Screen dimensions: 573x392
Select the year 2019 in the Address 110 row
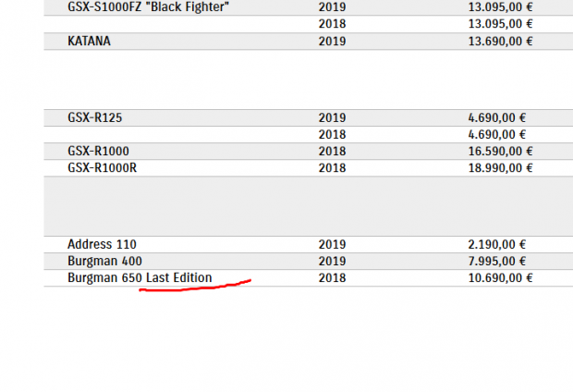332,244
